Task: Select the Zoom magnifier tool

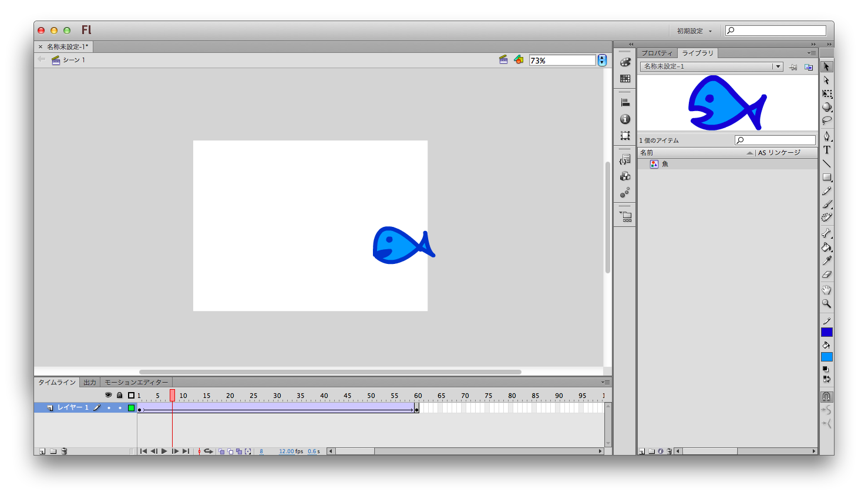Action: coord(826,304)
